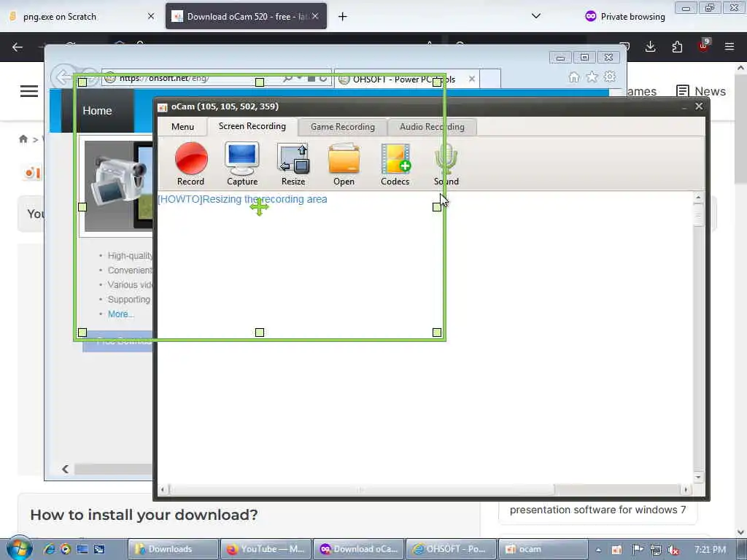Click the oCam horizontal scrollbar thumb
Viewport: 747px width, 560px height.
[362, 489]
